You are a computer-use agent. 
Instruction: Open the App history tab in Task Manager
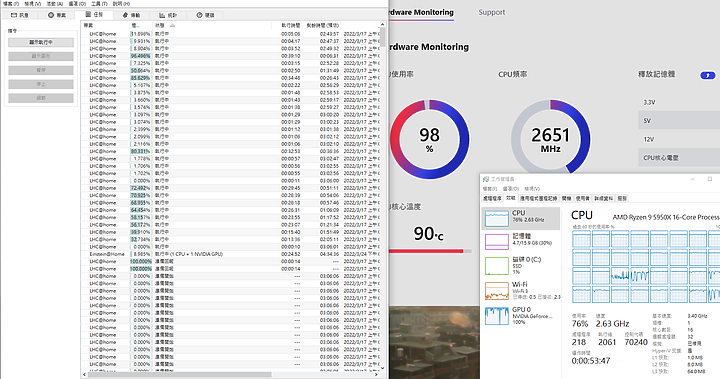pyautogui.click(x=539, y=198)
